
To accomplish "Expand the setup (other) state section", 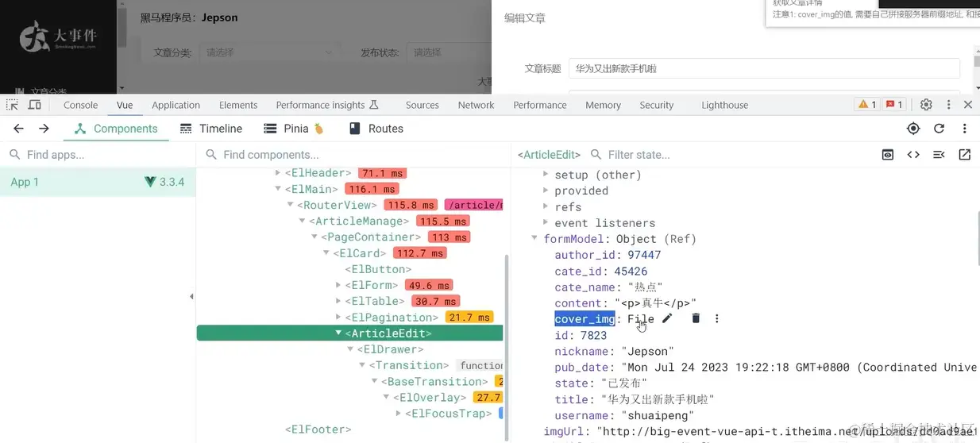I will [x=546, y=175].
